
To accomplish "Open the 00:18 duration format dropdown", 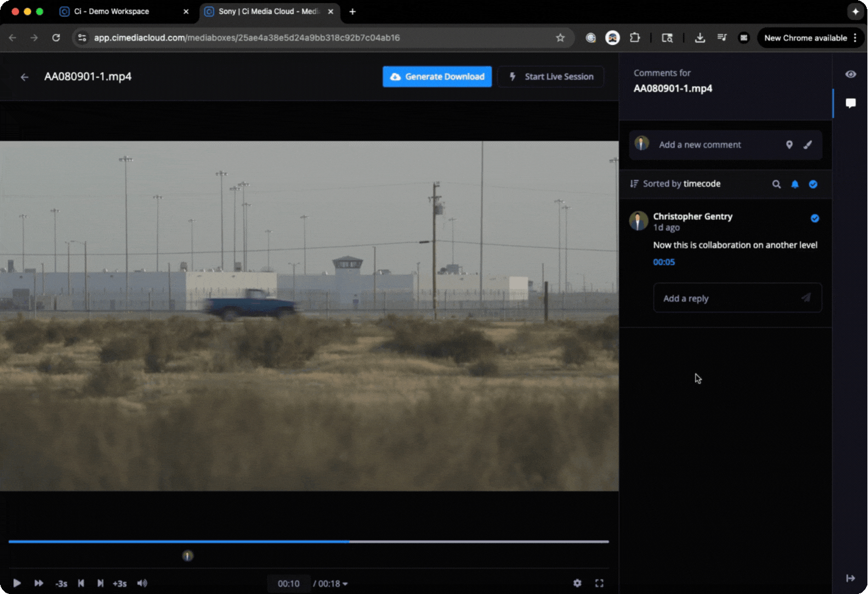I will point(331,584).
